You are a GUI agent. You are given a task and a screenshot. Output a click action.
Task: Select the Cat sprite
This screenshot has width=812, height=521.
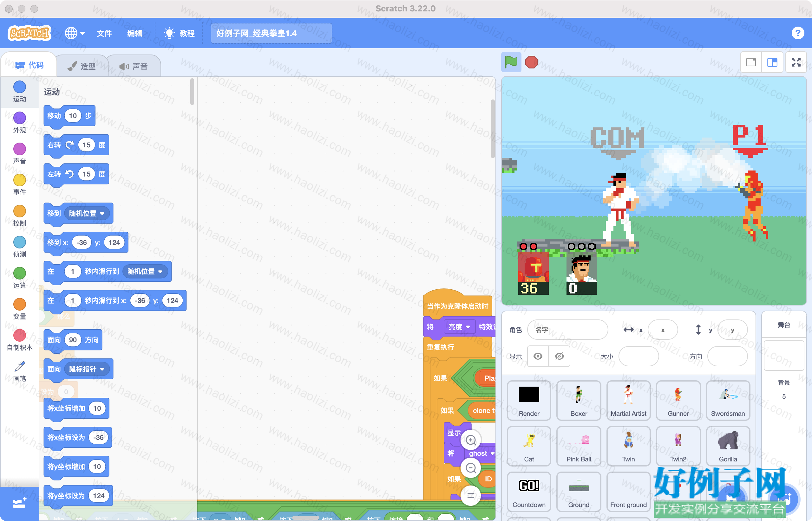(529, 446)
